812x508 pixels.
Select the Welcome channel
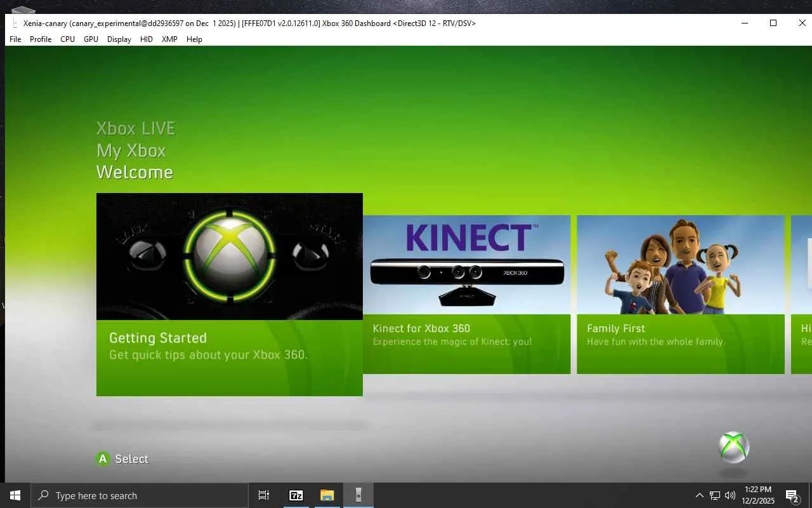tap(134, 172)
